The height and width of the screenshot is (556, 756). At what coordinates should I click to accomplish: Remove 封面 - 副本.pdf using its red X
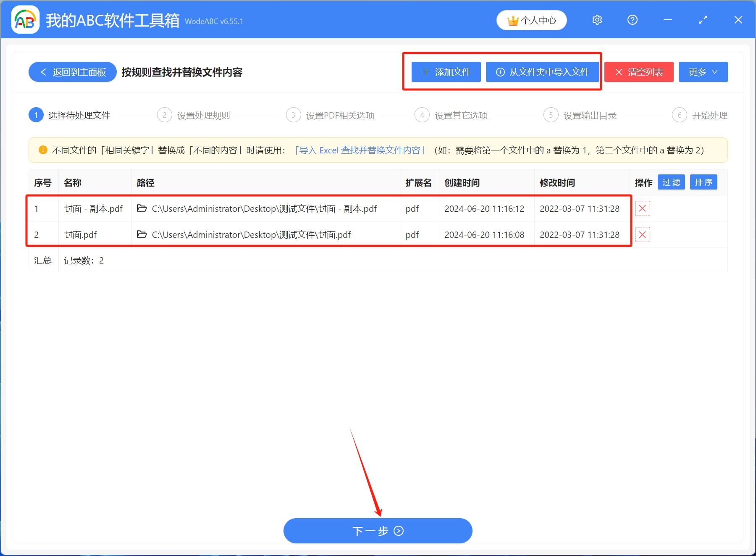pos(643,208)
